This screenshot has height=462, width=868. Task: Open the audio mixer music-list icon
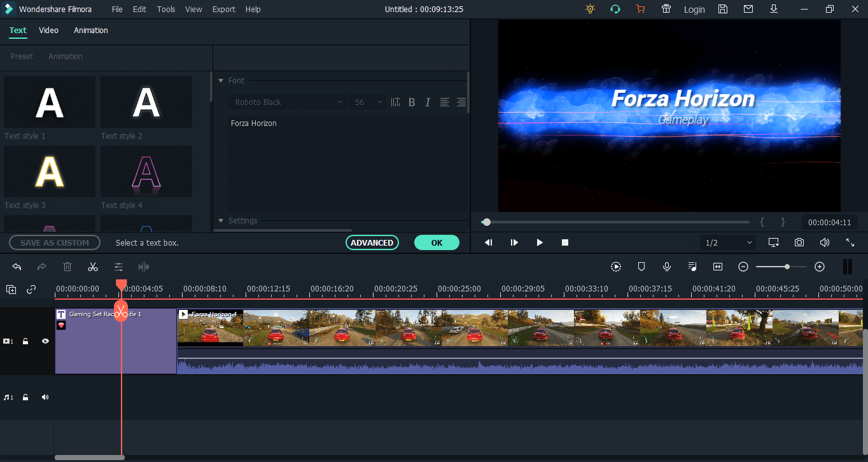(692, 267)
